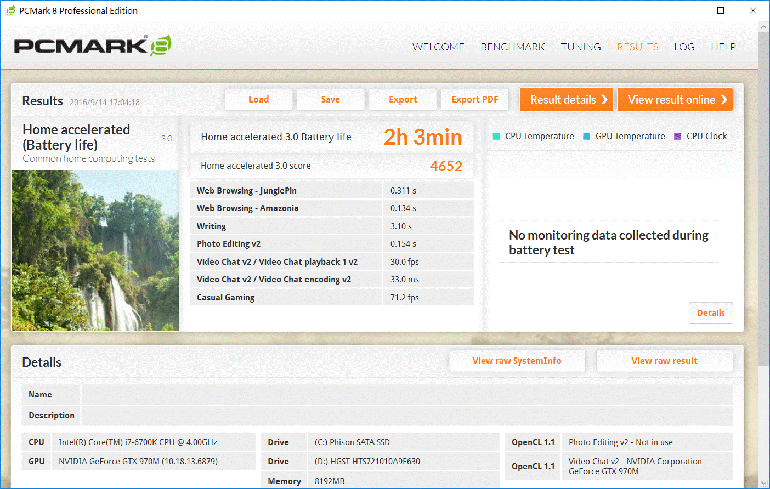Switch to the BENCHMARK tab
Image resolution: width=770 pixels, height=489 pixels.
513,47
